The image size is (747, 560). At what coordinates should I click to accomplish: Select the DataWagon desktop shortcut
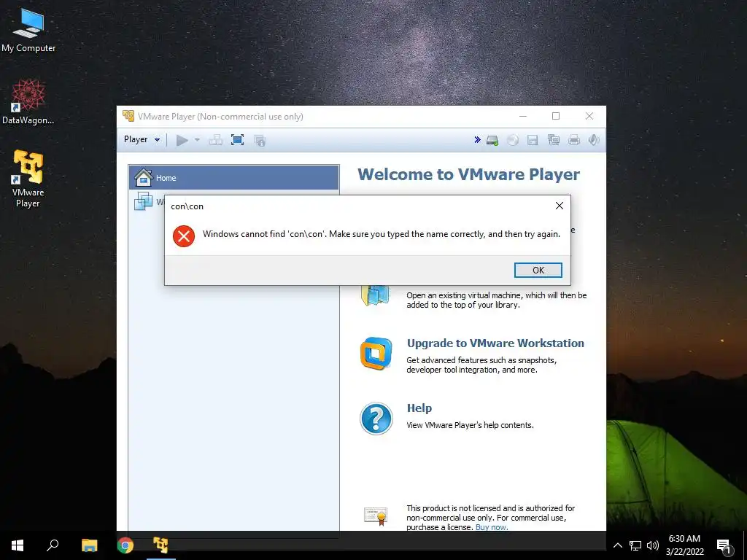coord(28,102)
